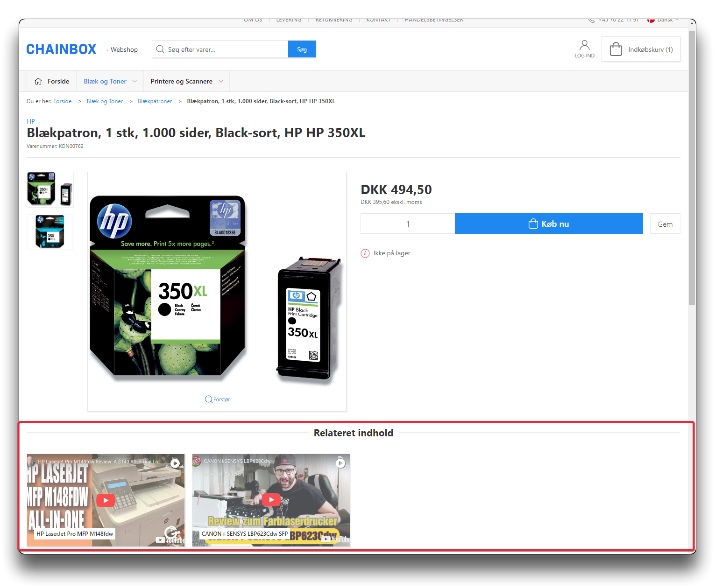
Task: Click the CHAINBOX logo
Action: point(61,49)
